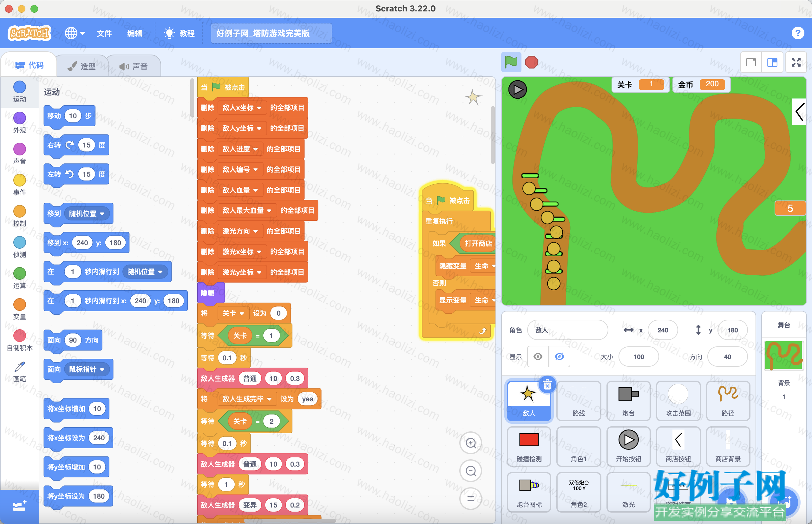Viewport: 812px width, 524px height.
Task: Click the workspace vertical scrollbar
Action: 493,135
